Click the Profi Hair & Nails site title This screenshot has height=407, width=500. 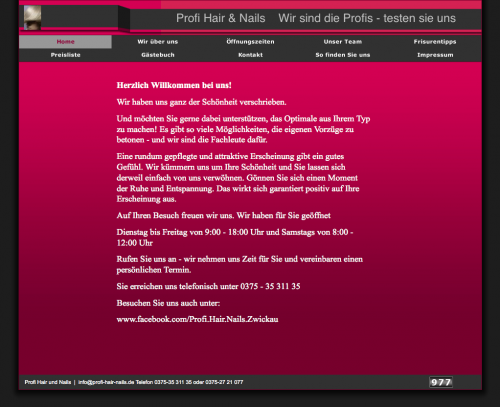(x=221, y=18)
